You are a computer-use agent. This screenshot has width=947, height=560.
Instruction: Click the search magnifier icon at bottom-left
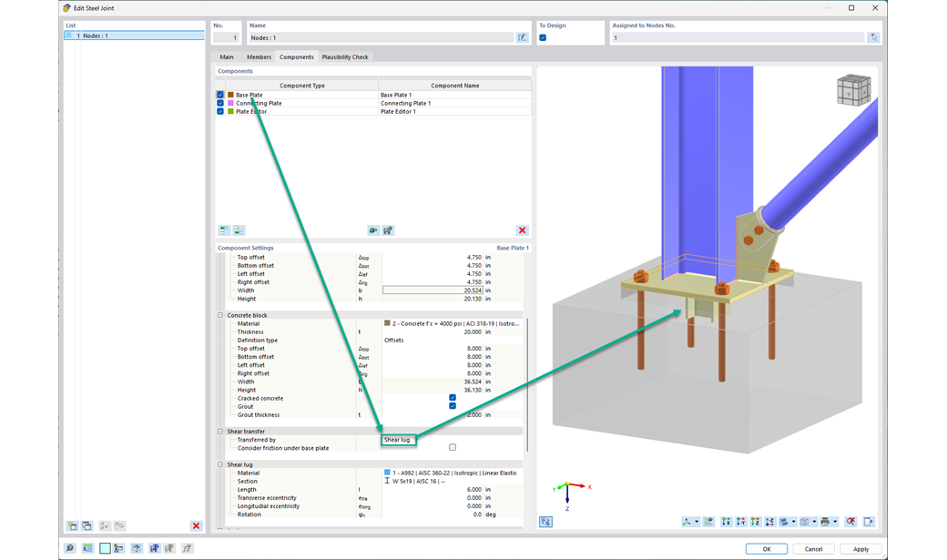tap(70, 548)
